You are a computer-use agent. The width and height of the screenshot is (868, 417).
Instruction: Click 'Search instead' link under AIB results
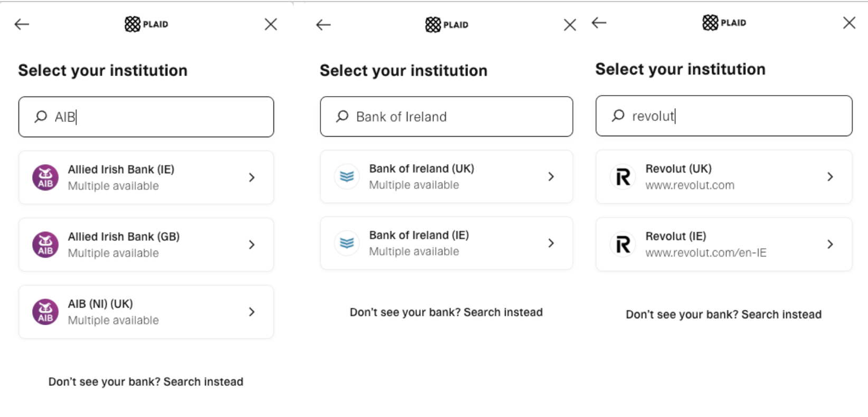203,382
